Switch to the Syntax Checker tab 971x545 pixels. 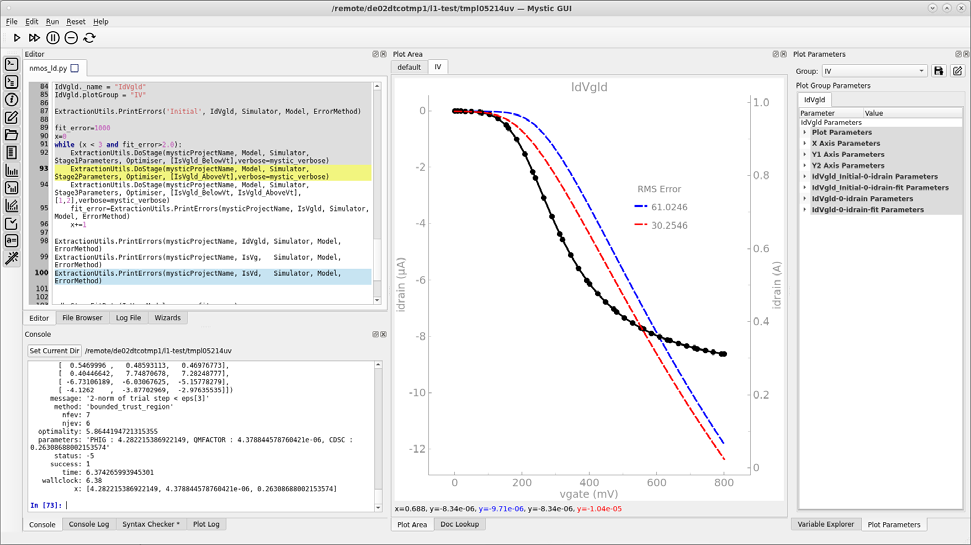[x=150, y=524]
